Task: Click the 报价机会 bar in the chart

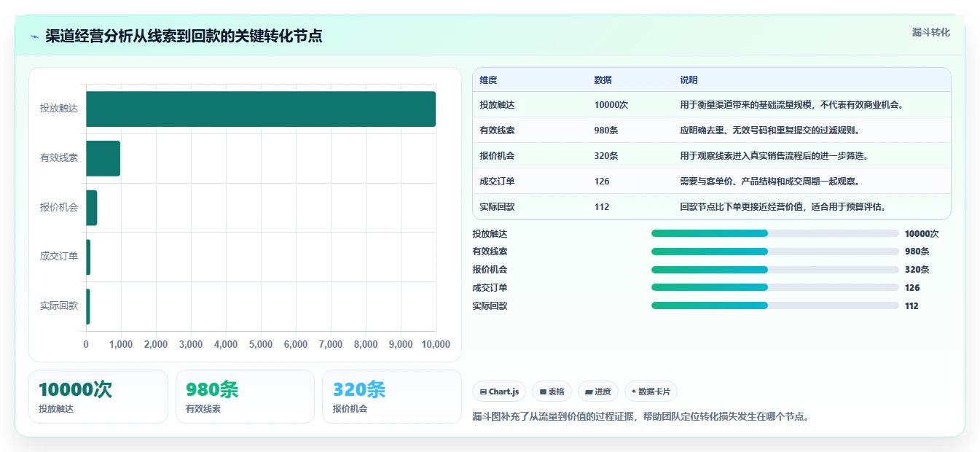Action: 92,208
